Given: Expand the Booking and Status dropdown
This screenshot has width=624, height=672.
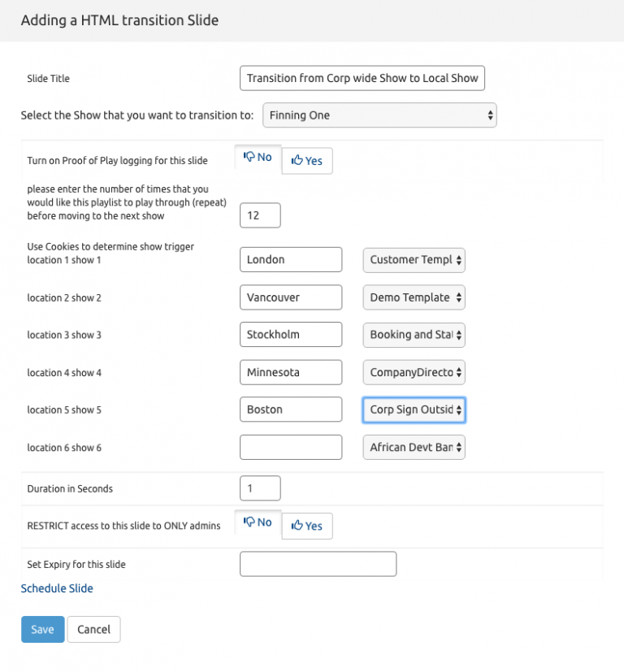Looking at the screenshot, I should click(414, 335).
